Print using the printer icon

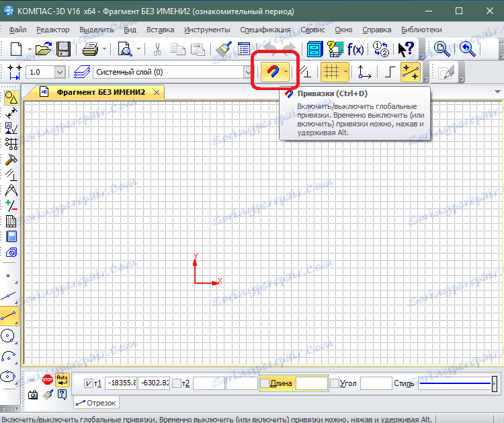click(90, 49)
